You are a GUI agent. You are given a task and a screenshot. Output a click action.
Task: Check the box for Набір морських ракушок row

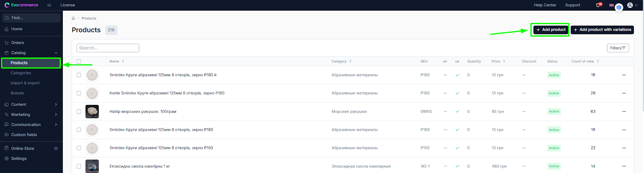(x=79, y=111)
